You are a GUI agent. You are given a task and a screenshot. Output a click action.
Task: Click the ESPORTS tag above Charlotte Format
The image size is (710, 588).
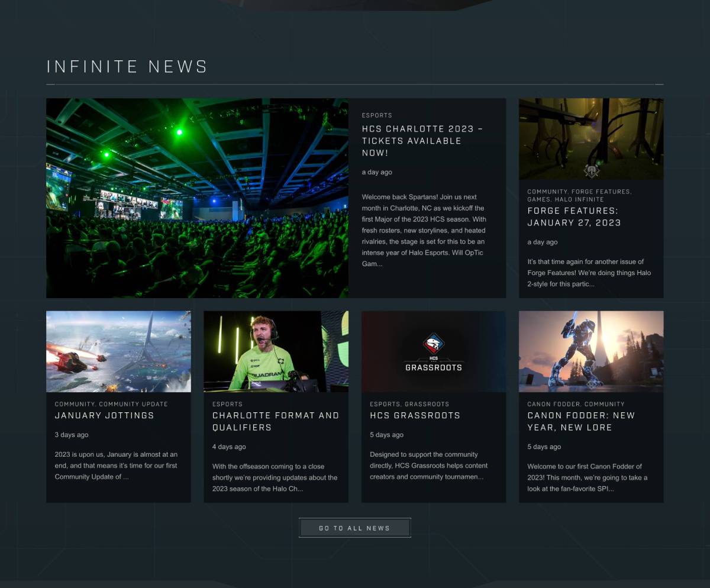tap(227, 404)
